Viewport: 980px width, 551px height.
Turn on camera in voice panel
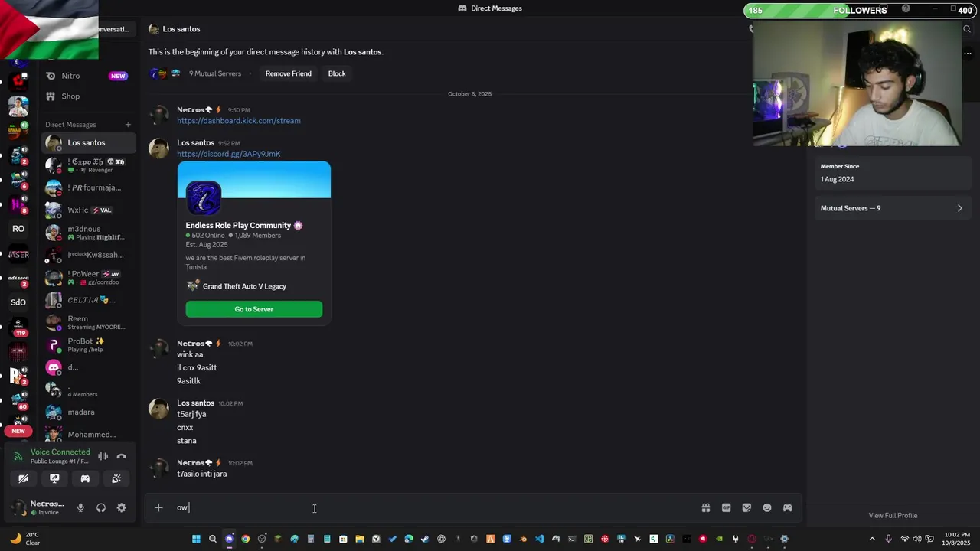24,478
